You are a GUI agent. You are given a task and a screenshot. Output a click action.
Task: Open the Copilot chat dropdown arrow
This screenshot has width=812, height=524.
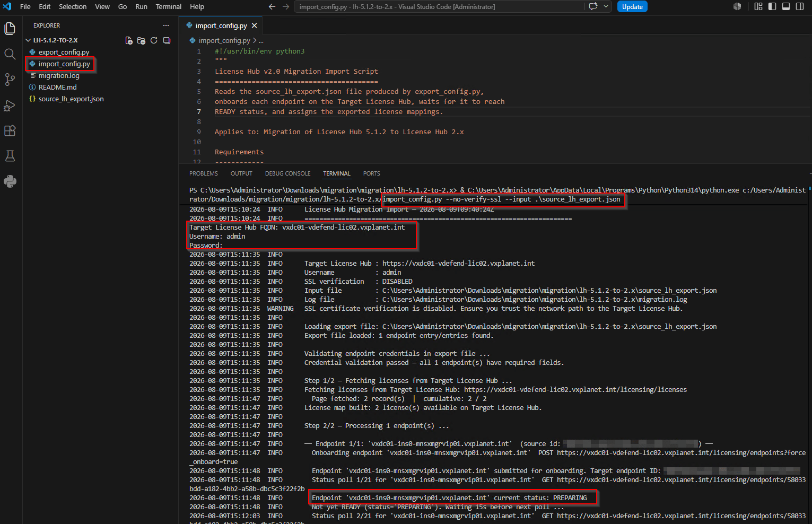[x=606, y=7]
